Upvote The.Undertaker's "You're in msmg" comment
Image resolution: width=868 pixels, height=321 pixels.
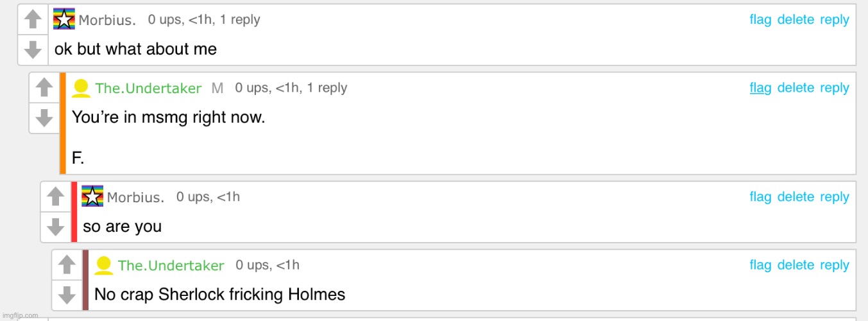(44, 87)
